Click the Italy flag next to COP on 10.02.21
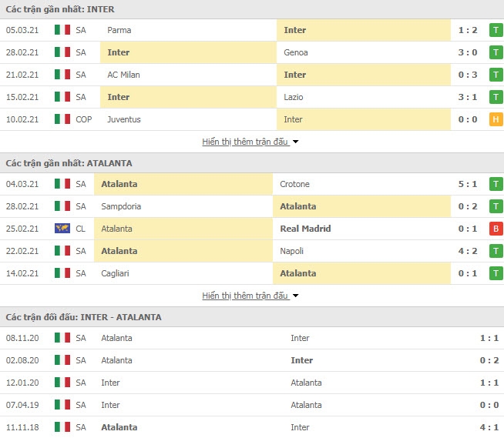 (62, 119)
